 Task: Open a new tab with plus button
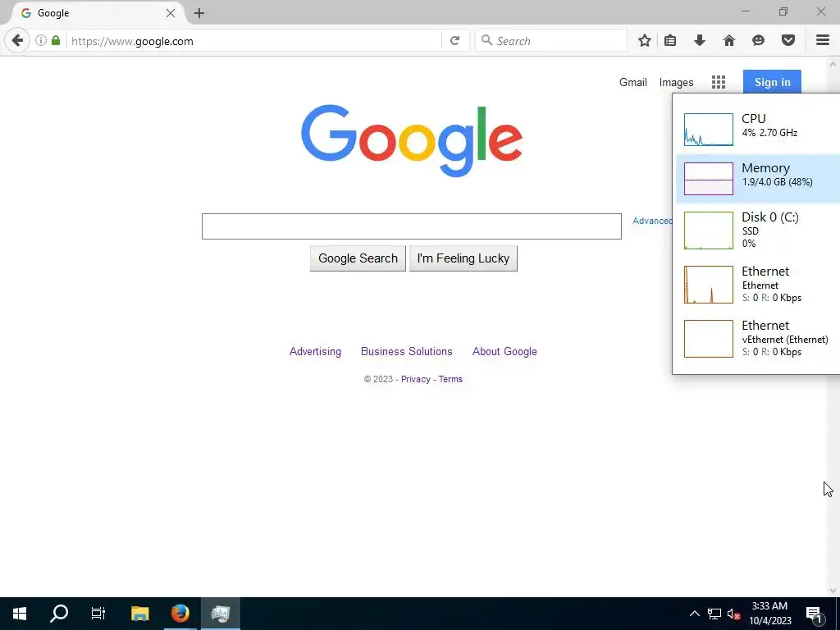pos(199,13)
